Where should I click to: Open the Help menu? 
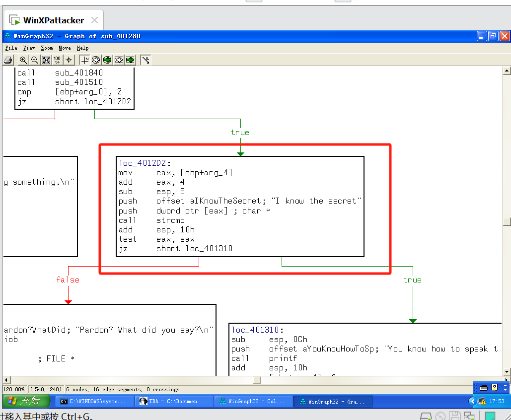82,48
